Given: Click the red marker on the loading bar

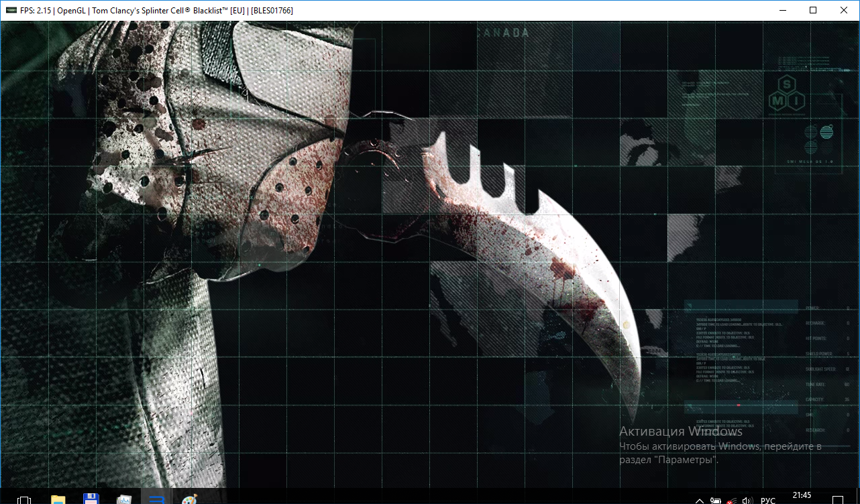Looking at the screenshot, I should tap(738, 405).
